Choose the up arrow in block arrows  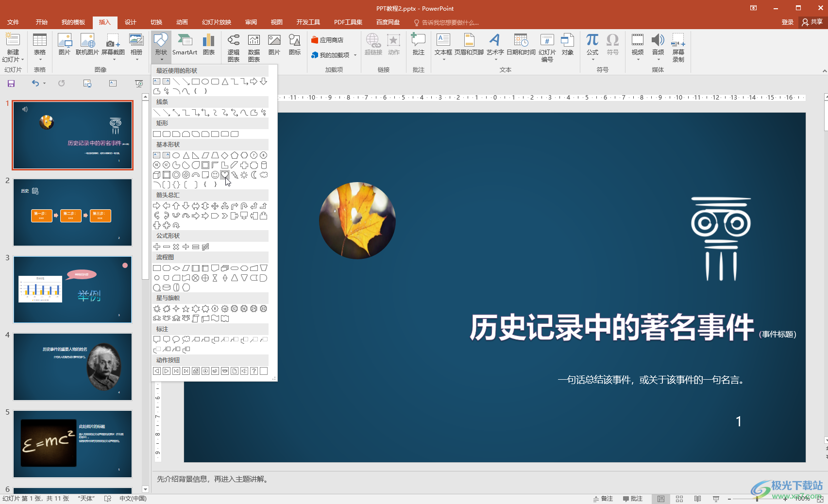(176, 206)
